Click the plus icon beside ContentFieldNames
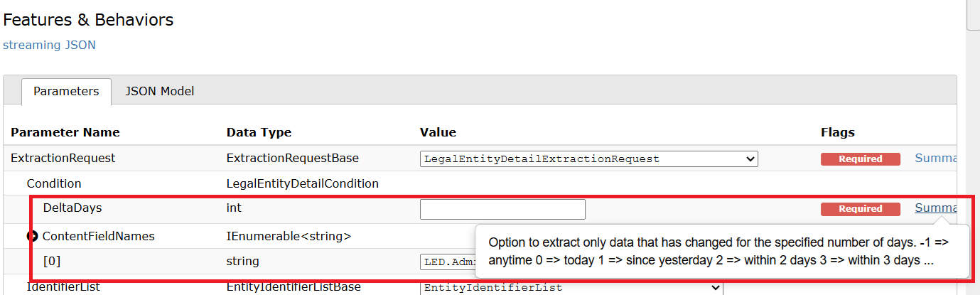980x295 pixels. tap(33, 237)
